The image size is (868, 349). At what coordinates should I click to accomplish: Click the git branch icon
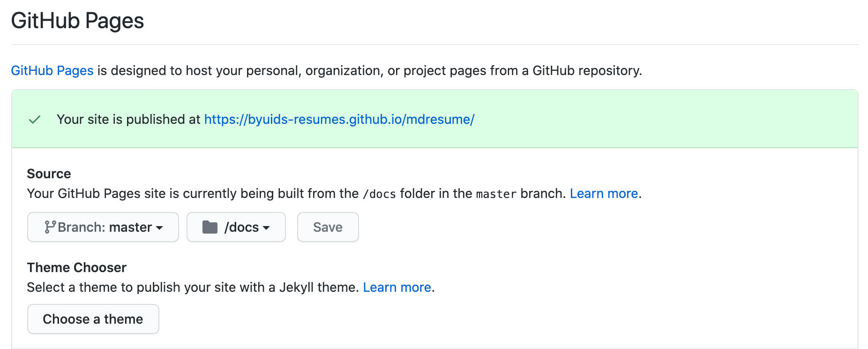coord(50,227)
